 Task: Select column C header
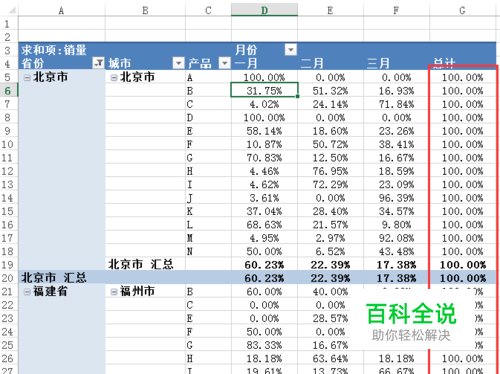208,10
